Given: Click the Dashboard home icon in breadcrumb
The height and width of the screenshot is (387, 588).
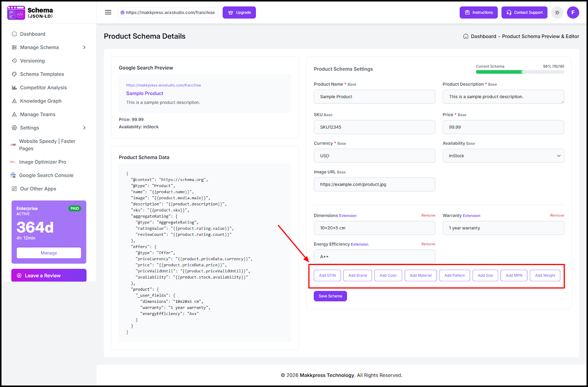Looking at the screenshot, I should click(466, 36).
